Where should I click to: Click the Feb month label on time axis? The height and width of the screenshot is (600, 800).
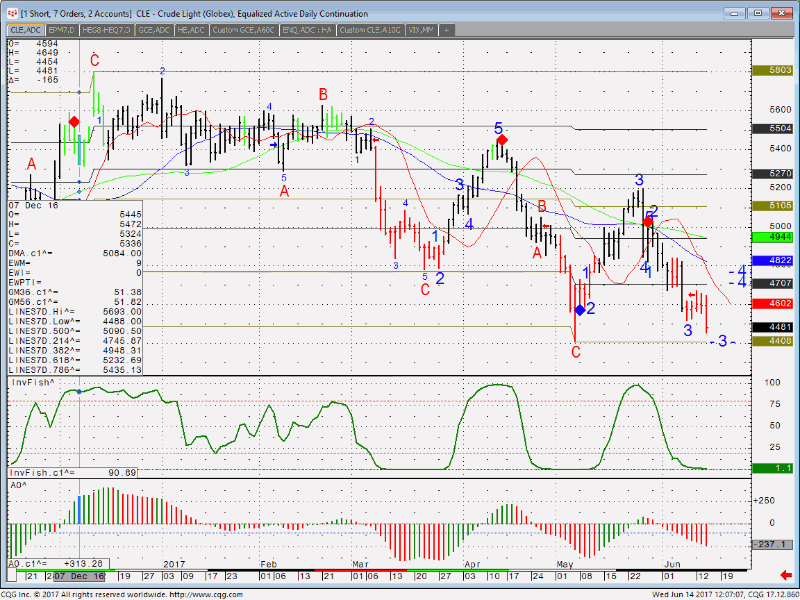[x=268, y=564]
